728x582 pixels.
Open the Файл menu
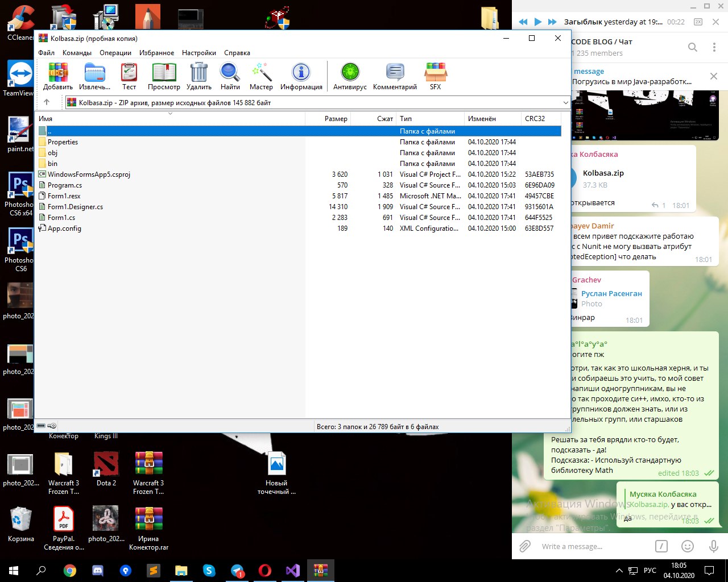47,53
